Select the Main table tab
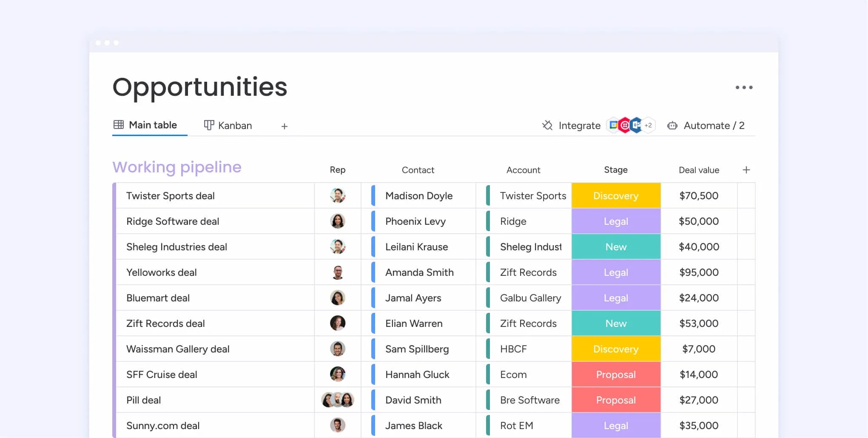Viewport: 868px width, 438px height. click(x=152, y=125)
